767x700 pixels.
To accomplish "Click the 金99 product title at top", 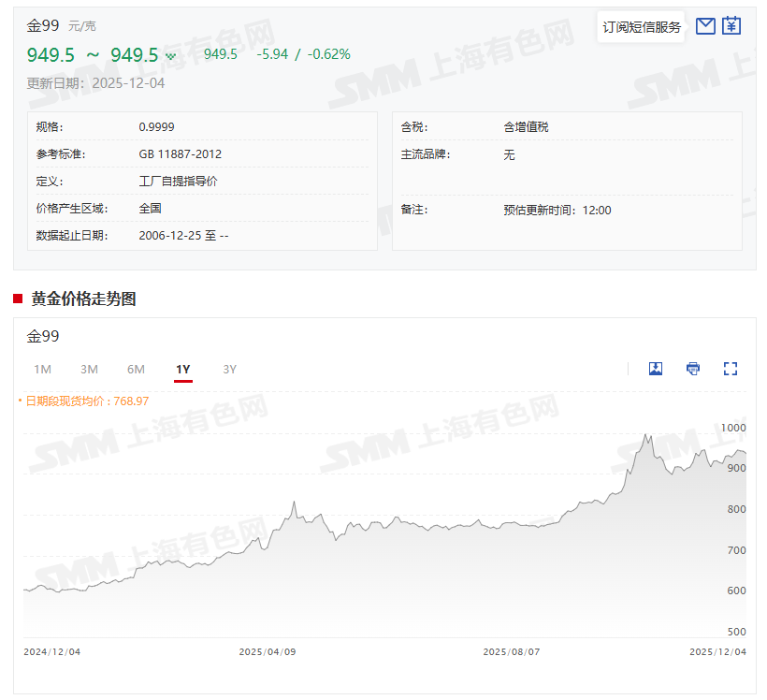I will pos(43,25).
